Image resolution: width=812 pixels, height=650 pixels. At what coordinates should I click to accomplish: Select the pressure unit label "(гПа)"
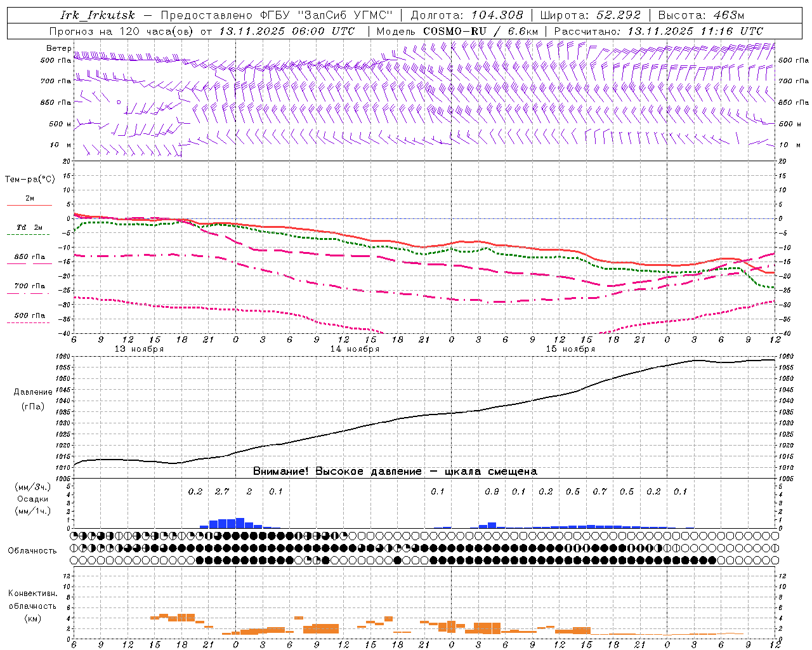pyautogui.click(x=33, y=407)
